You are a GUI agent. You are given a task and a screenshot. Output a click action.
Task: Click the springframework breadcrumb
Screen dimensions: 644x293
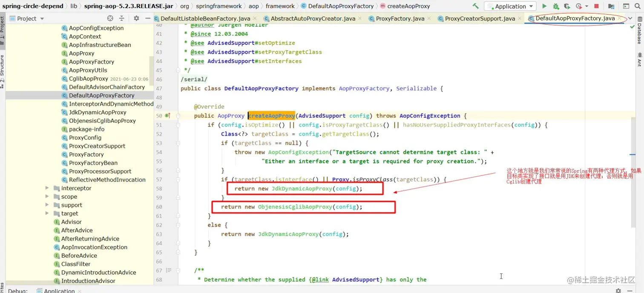tap(219, 6)
